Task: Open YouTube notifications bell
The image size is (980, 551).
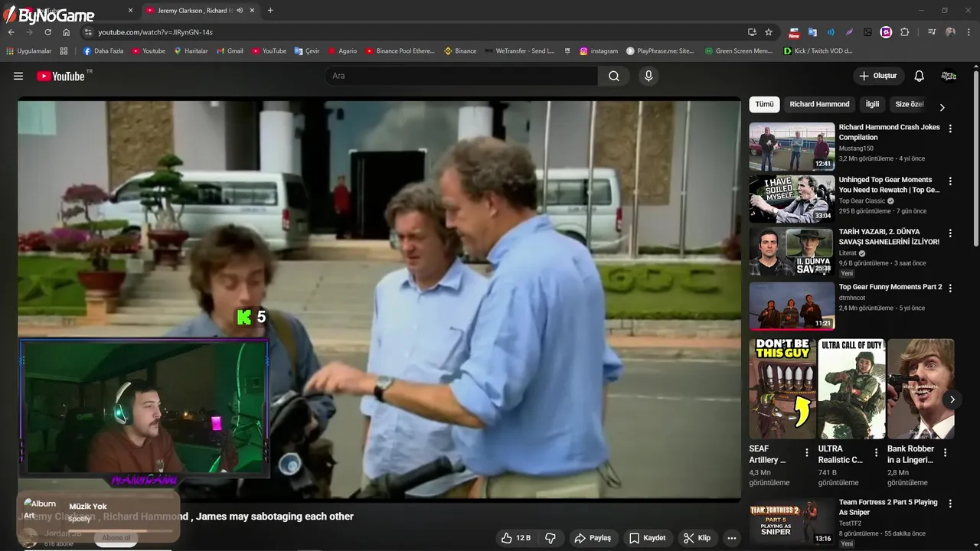Action: point(920,76)
